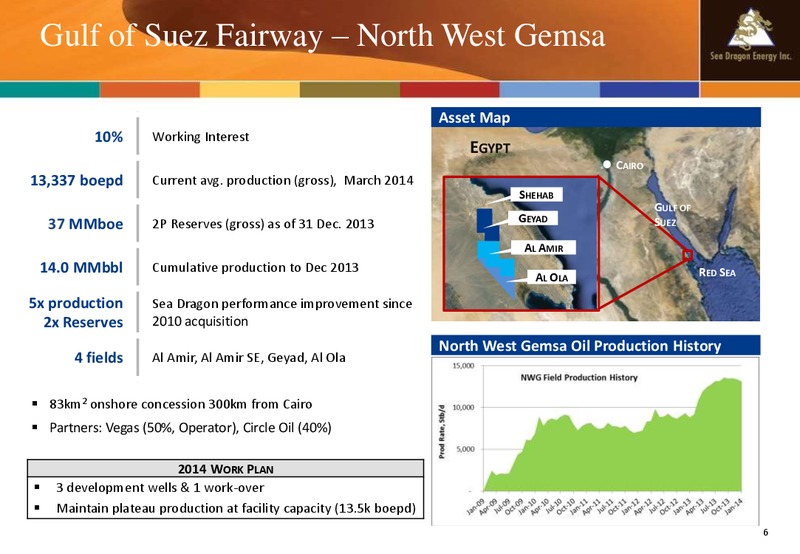Select the '14.0 MMbbl' value

(x=82, y=267)
